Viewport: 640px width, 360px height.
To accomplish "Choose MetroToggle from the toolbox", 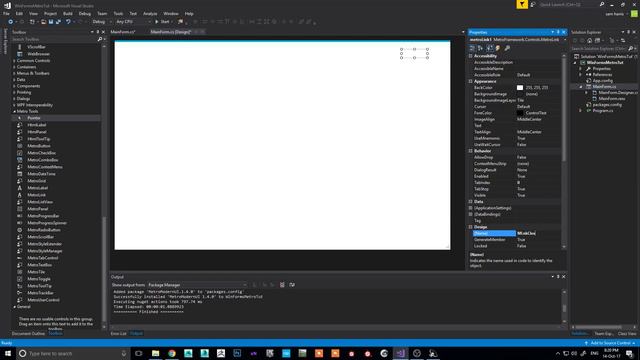I will tap(39, 279).
